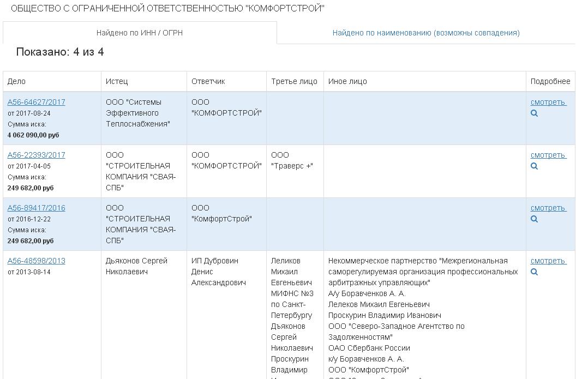Select text МИФНС №3 по Санкт-Петербургу

click(292, 304)
